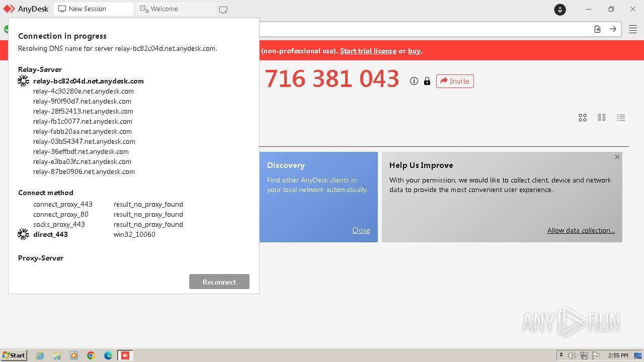This screenshot has height=362, width=644.
Task: Click the buy link in red banner
Action: point(414,51)
